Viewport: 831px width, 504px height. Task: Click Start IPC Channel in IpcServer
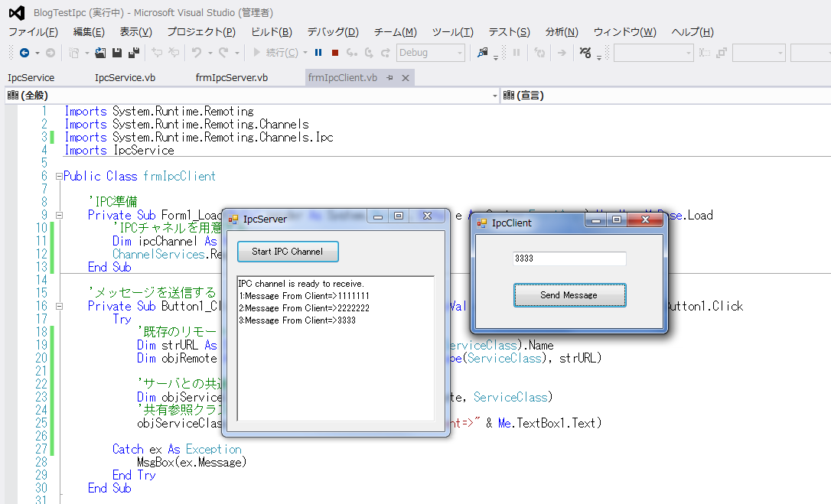(x=288, y=252)
